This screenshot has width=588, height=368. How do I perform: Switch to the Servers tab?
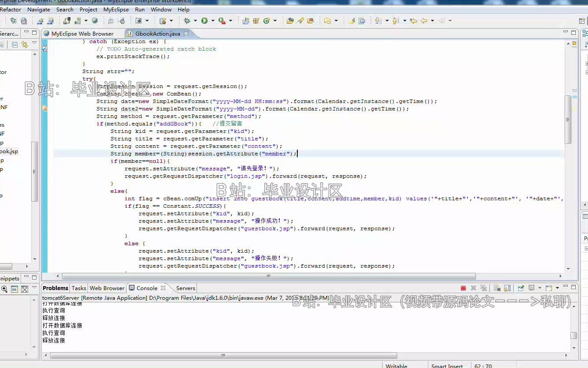[186, 288]
